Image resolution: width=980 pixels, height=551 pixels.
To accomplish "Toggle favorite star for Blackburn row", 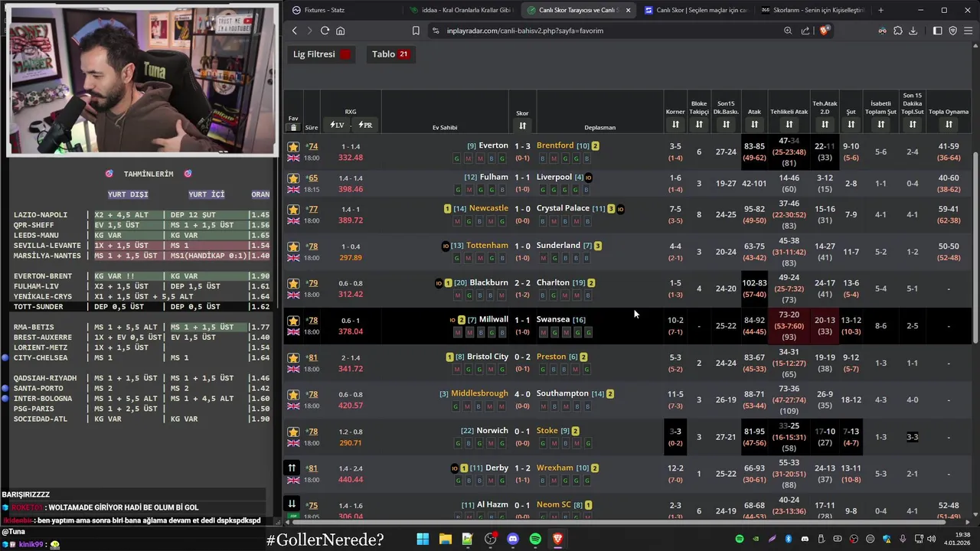I will tap(293, 283).
